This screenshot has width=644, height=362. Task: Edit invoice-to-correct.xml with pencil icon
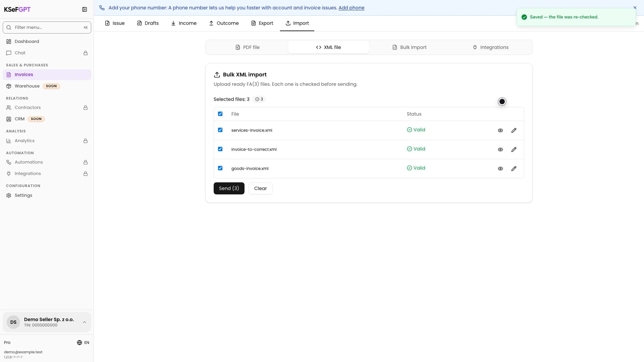pyautogui.click(x=514, y=149)
